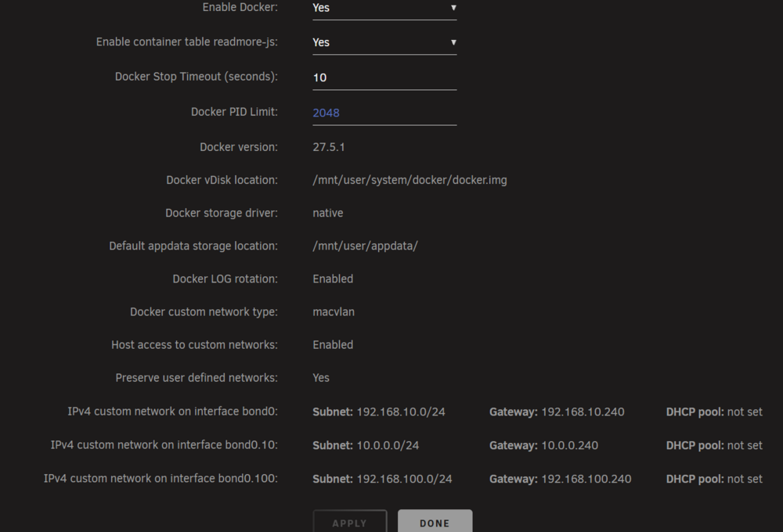The height and width of the screenshot is (532, 783).
Task: Click the storage driver value native
Action: (x=327, y=213)
